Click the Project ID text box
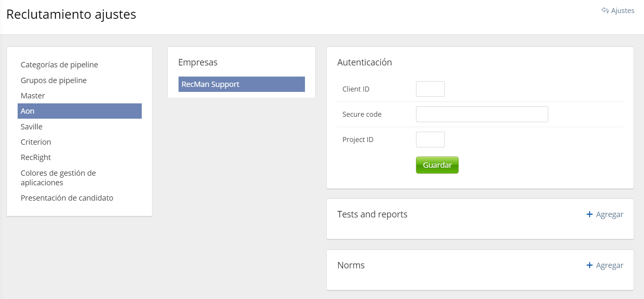 click(x=430, y=139)
